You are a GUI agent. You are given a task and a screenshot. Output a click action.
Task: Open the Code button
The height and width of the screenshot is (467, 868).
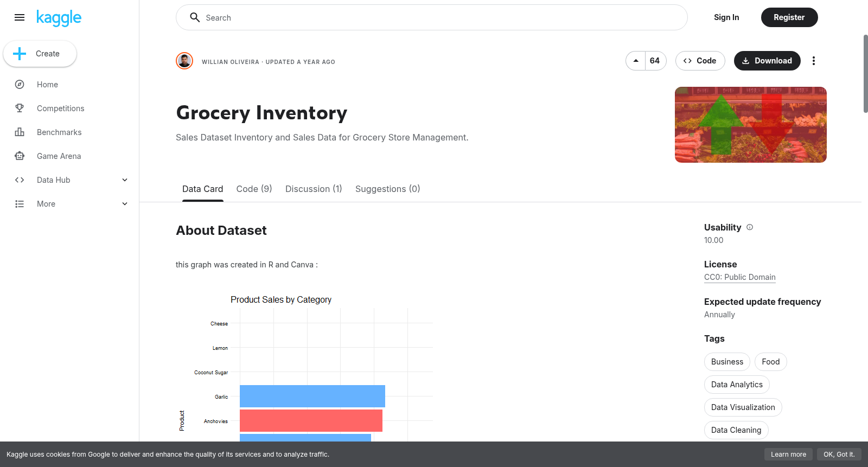pyautogui.click(x=700, y=61)
